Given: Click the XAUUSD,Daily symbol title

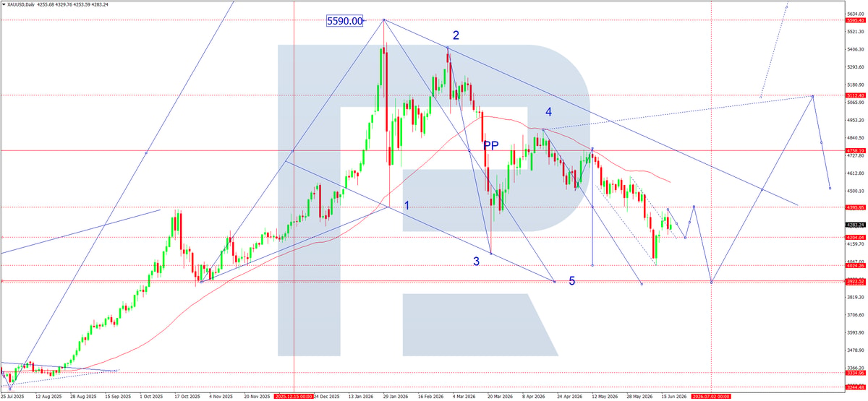Looking at the screenshot, I should tap(22, 4).
